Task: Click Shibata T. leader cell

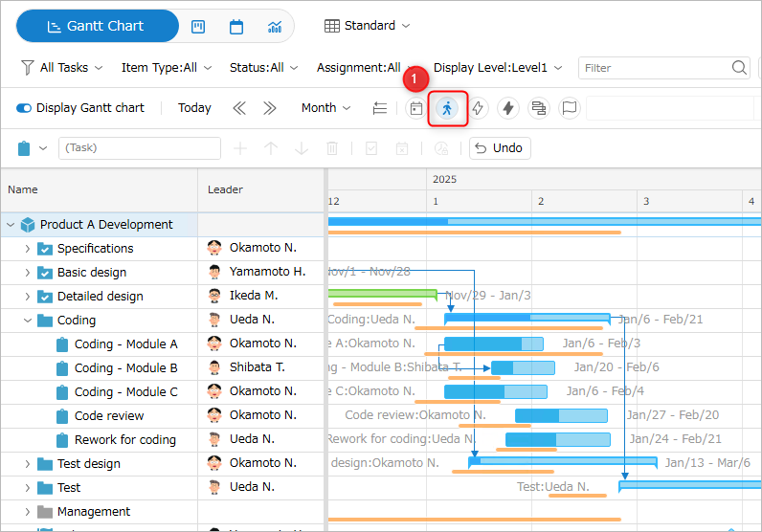Action: click(x=261, y=367)
